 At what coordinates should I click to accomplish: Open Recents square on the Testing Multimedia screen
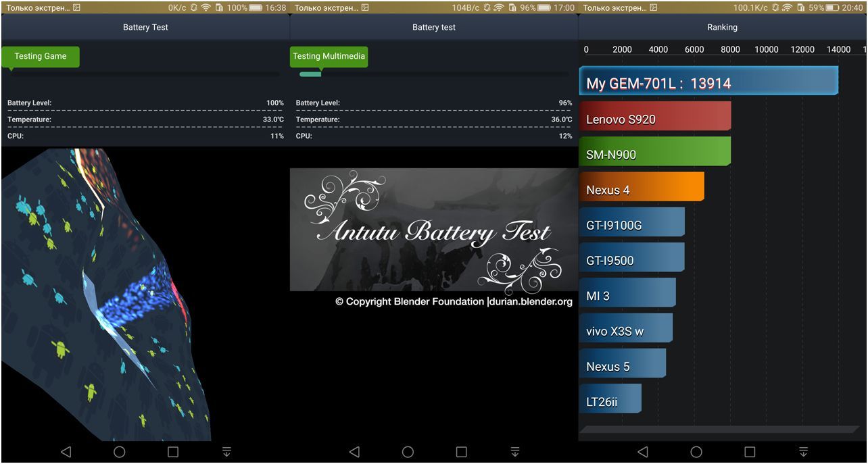(x=461, y=452)
